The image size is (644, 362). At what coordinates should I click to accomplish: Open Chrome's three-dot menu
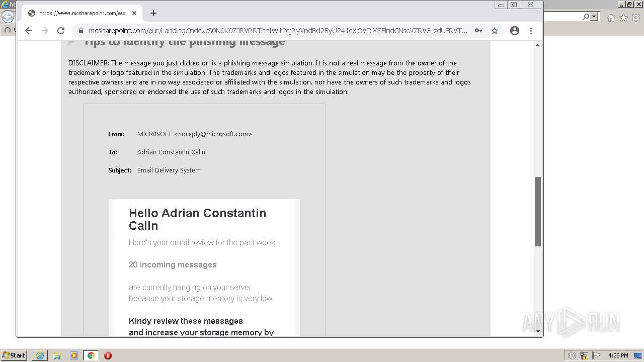pos(531,31)
